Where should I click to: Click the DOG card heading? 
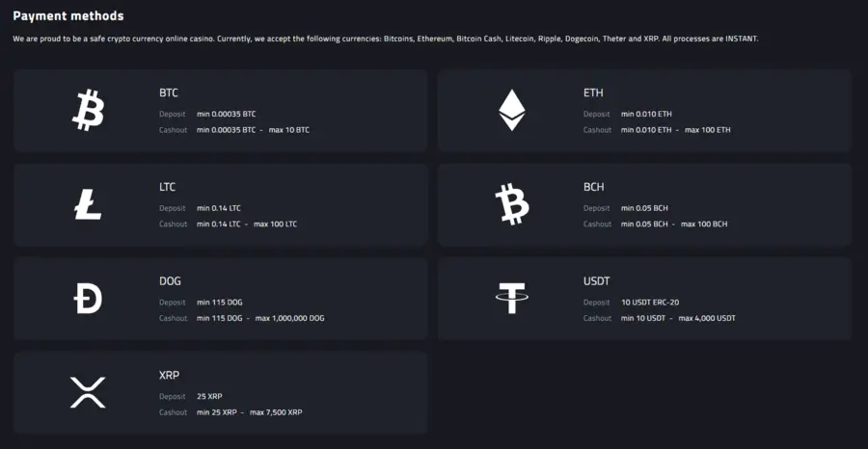pyautogui.click(x=170, y=281)
